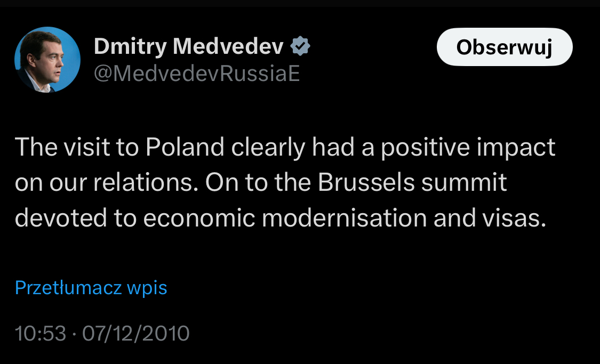Open the @MedvedevRussiaE handle link
Image resolution: width=600 pixels, height=364 pixels.
tap(197, 74)
